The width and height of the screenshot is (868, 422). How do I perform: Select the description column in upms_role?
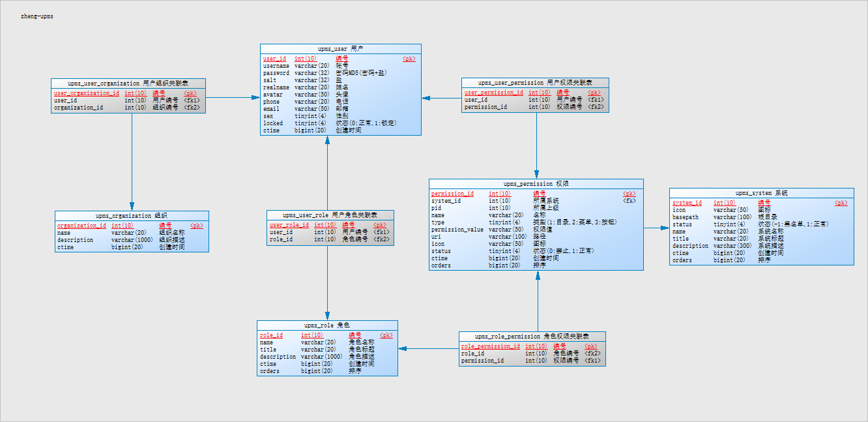pos(326,357)
